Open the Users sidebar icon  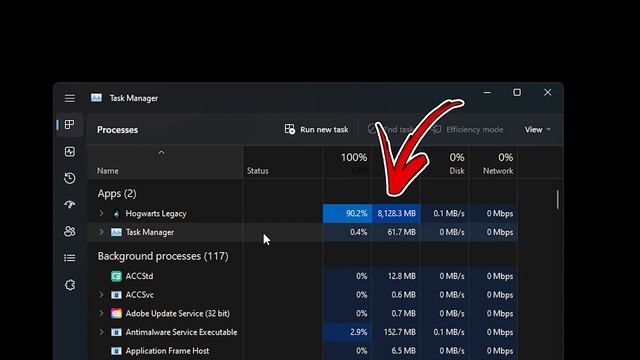[70, 231]
